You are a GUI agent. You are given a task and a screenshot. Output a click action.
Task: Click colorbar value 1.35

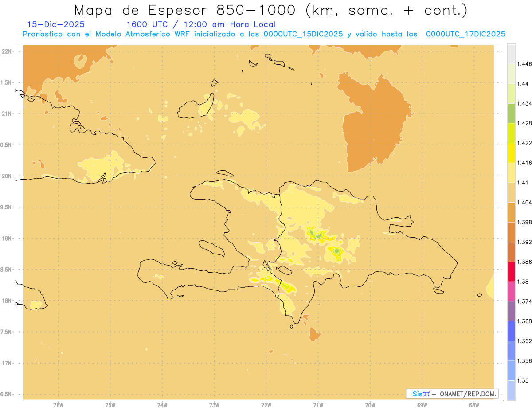(x=524, y=380)
